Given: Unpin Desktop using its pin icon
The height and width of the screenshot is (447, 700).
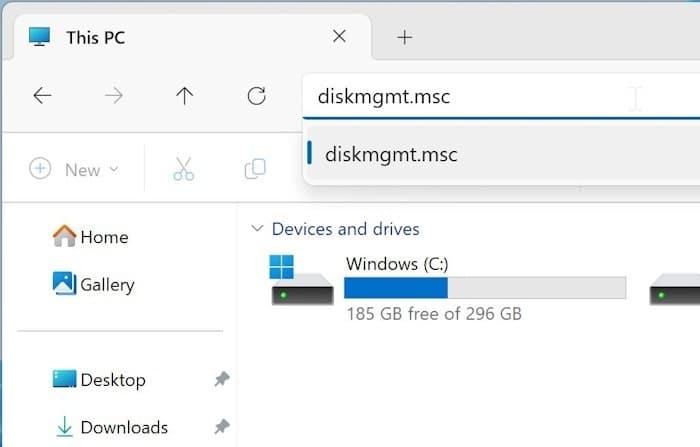Looking at the screenshot, I should (x=221, y=380).
